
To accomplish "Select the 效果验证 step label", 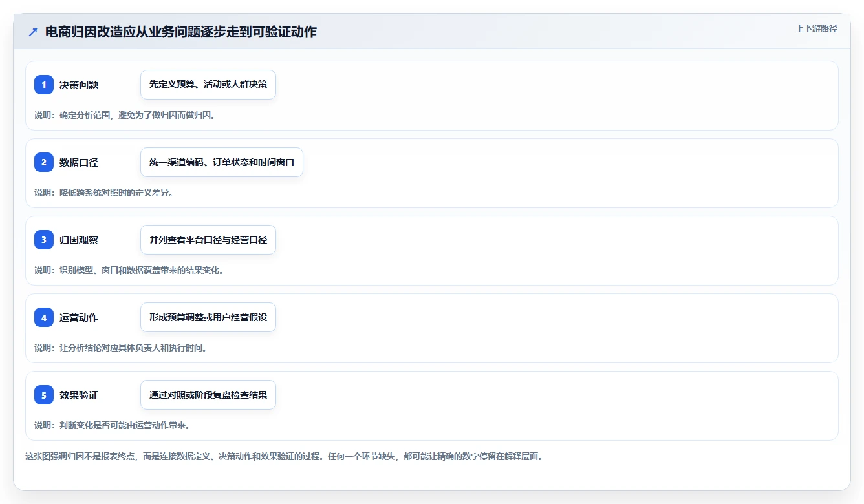I will [79, 395].
